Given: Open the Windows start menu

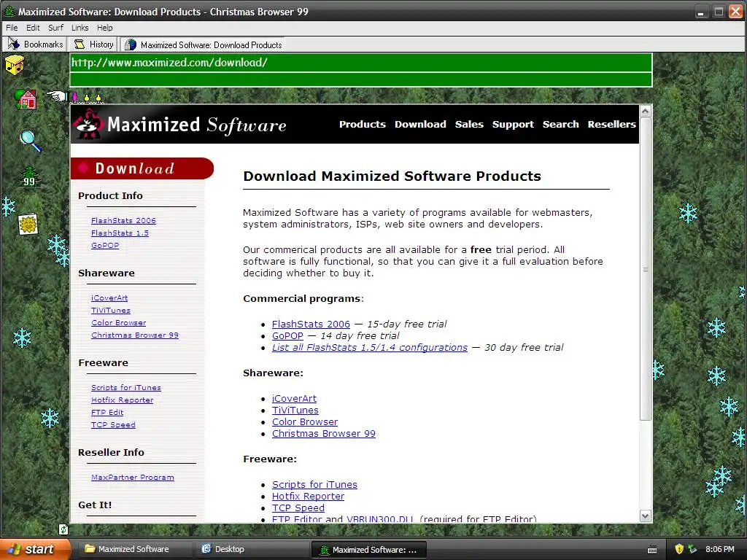Looking at the screenshot, I should tap(34, 549).
